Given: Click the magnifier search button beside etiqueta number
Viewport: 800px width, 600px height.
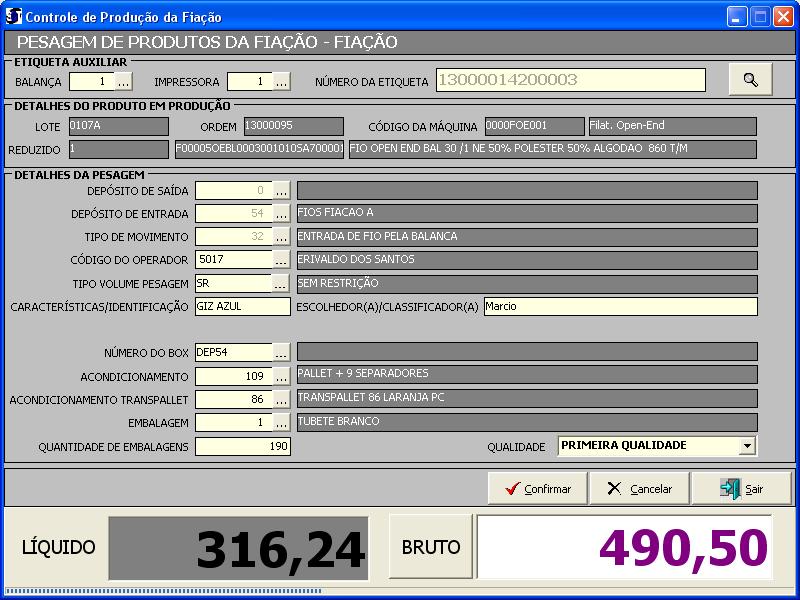Looking at the screenshot, I should click(x=750, y=80).
